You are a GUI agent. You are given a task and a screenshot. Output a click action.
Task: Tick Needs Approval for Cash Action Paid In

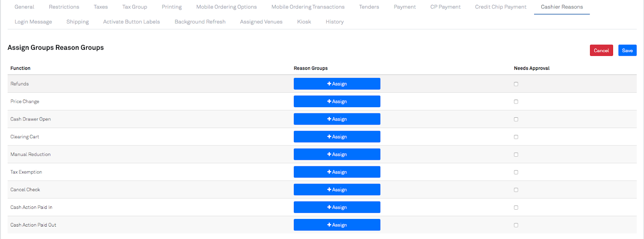click(x=516, y=208)
